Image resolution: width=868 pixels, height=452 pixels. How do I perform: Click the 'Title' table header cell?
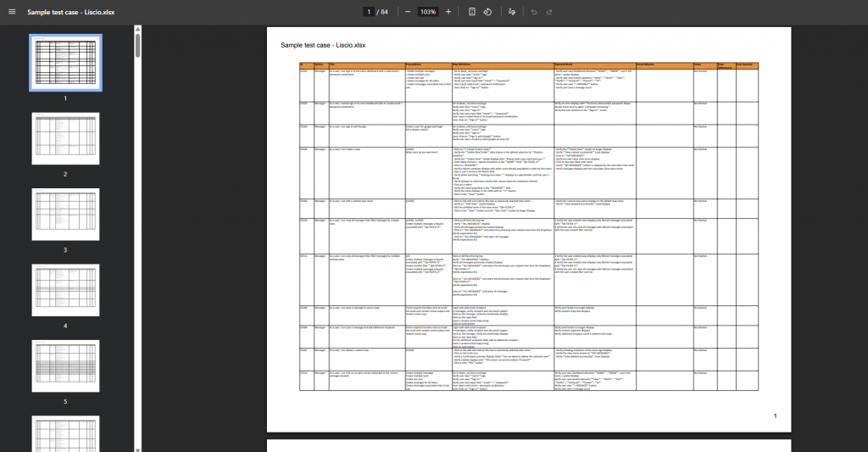pyautogui.click(x=367, y=65)
